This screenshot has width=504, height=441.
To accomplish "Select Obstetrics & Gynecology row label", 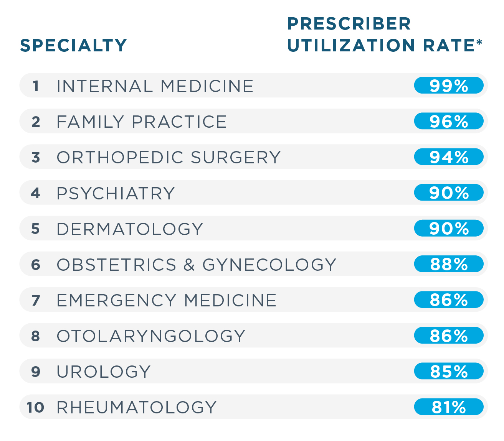I will pos(197,265).
